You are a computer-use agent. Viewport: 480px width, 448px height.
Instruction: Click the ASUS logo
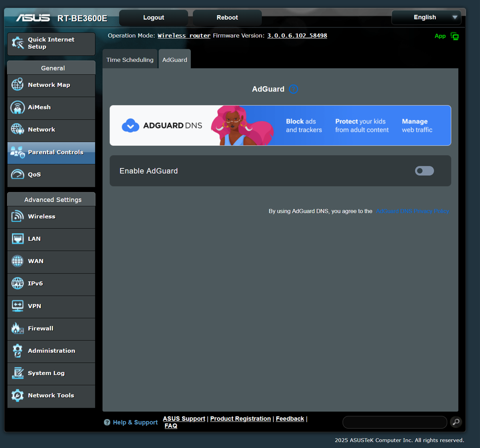(x=33, y=18)
